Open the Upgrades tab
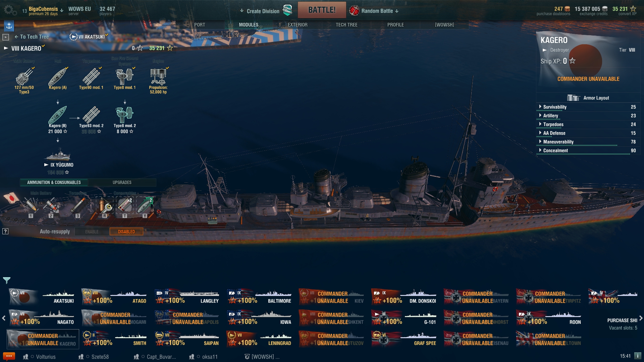The height and width of the screenshot is (362, 644). (x=122, y=182)
